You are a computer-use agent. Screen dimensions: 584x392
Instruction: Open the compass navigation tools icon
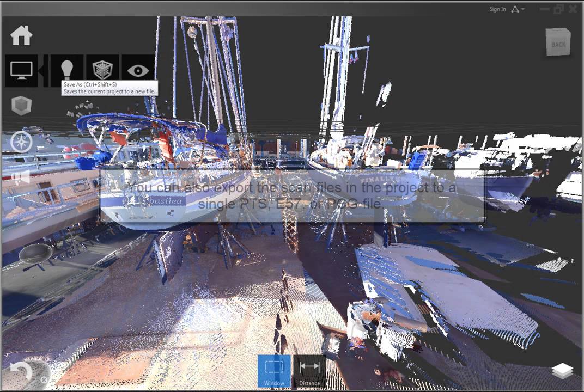(21, 142)
